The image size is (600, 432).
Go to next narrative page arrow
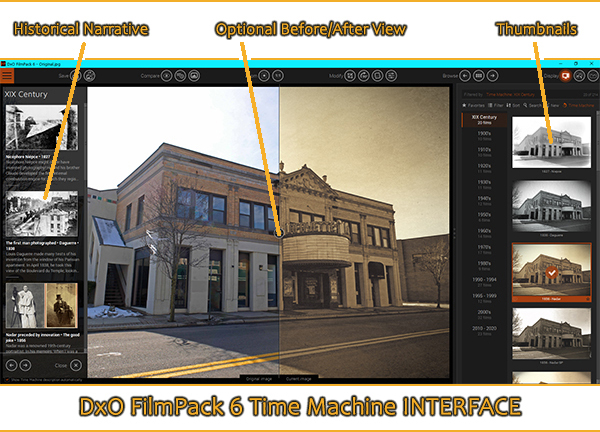25,365
